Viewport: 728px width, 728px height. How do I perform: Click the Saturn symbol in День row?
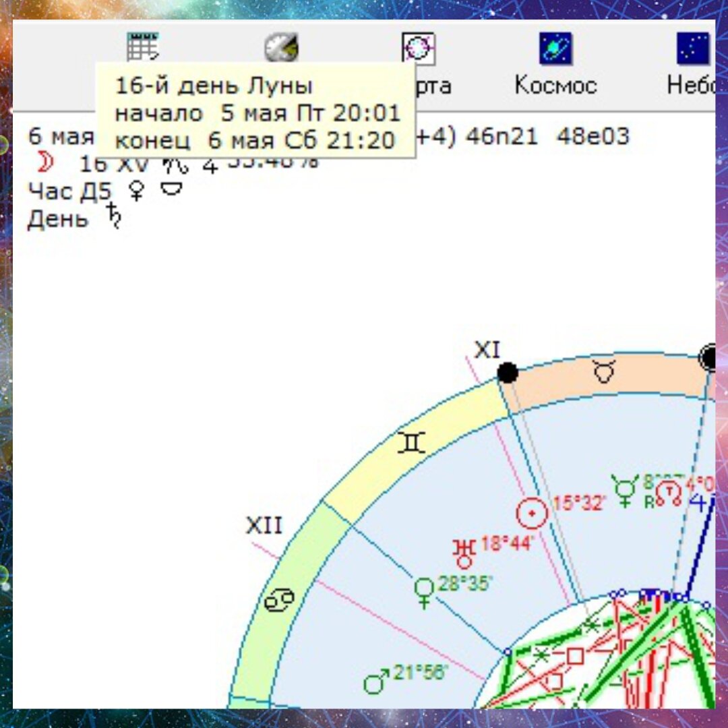point(114,216)
